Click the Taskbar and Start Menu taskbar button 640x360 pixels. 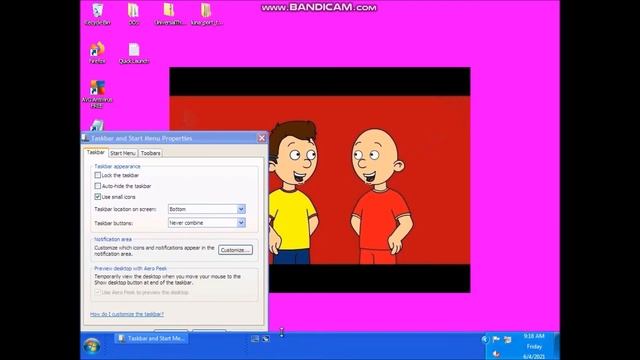click(151, 338)
